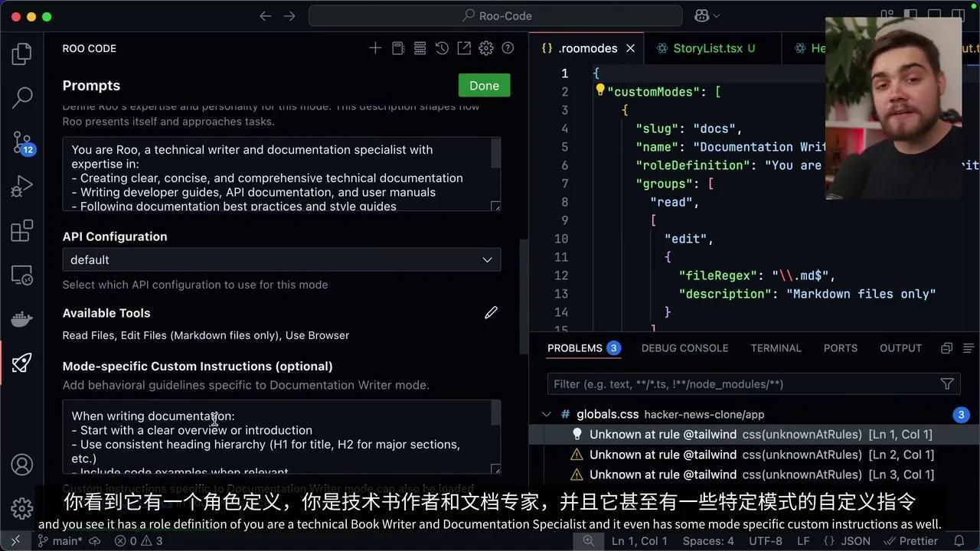Click the "slug": "docs" line in editor
Viewport: 980px width, 551px height.
[689, 129]
